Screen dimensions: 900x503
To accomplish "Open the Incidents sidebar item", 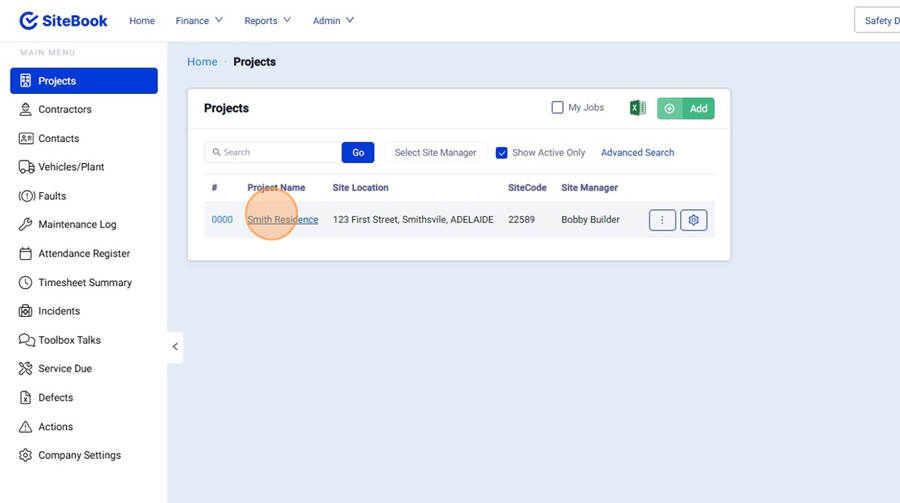I will 59,311.
